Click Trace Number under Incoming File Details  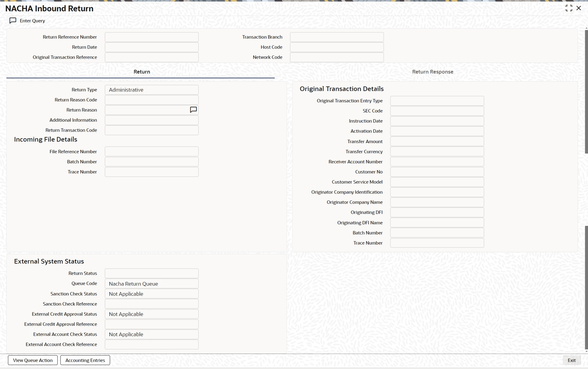tap(152, 172)
